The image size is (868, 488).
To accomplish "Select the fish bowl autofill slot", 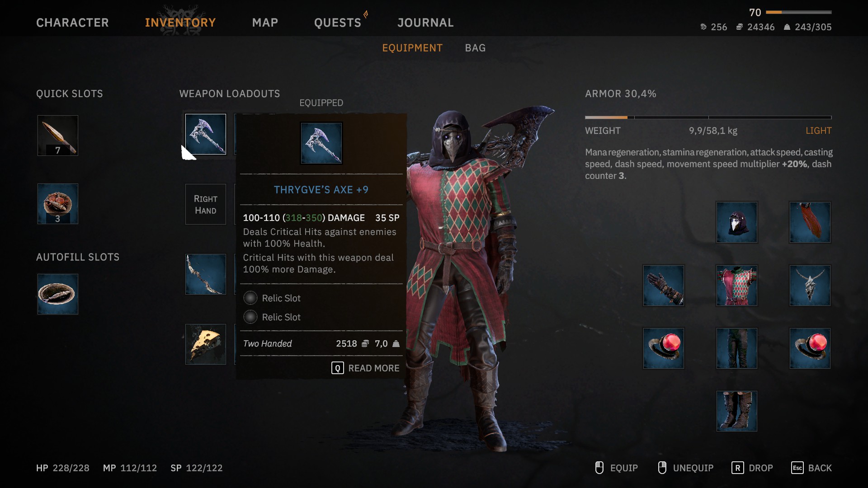I will [58, 294].
